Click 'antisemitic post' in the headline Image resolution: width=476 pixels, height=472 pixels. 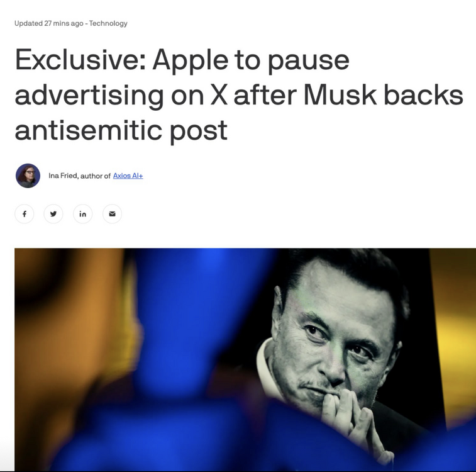(x=121, y=130)
